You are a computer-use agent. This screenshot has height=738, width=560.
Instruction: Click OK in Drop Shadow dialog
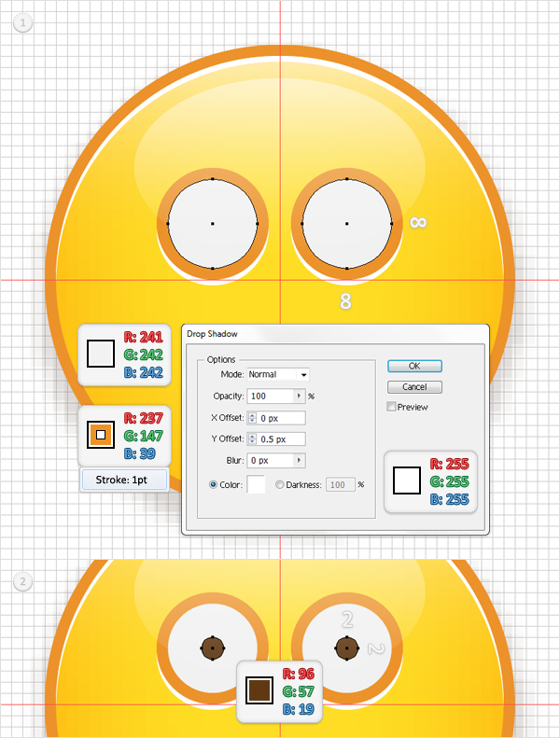click(x=414, y=366)
